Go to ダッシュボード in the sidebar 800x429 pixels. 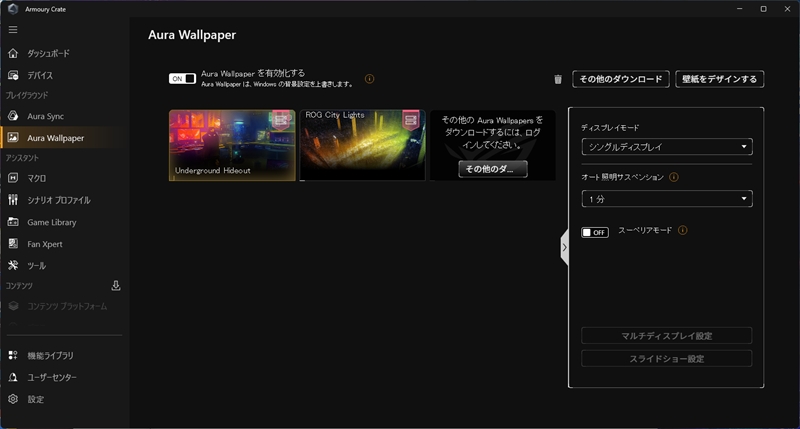pyautogui.click(x=48, y=53)
